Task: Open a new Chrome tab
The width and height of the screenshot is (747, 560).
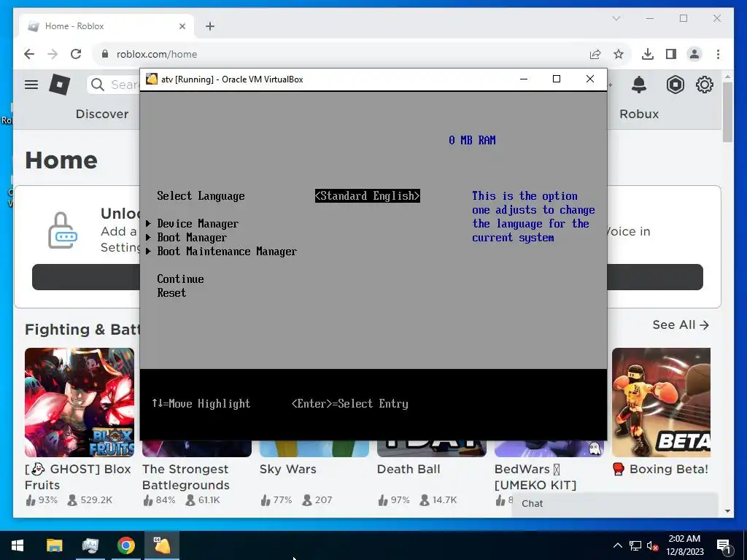Action: (x=210, y=26)
